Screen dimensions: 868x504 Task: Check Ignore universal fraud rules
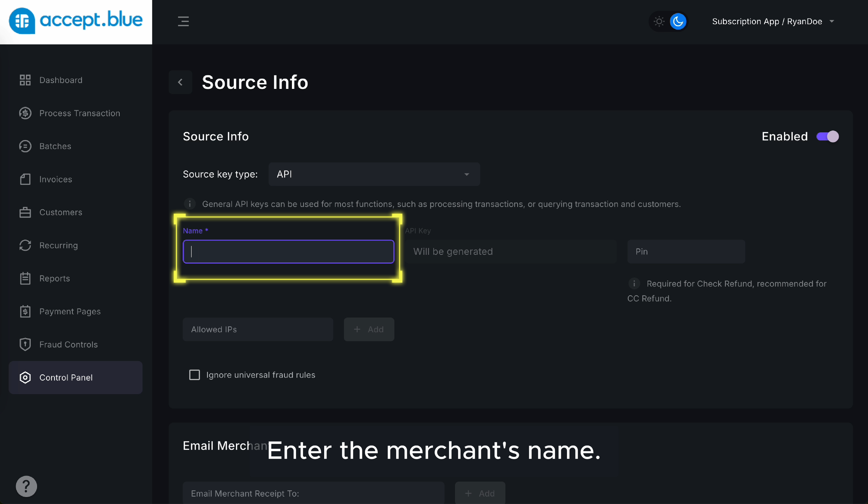(195, 374)
